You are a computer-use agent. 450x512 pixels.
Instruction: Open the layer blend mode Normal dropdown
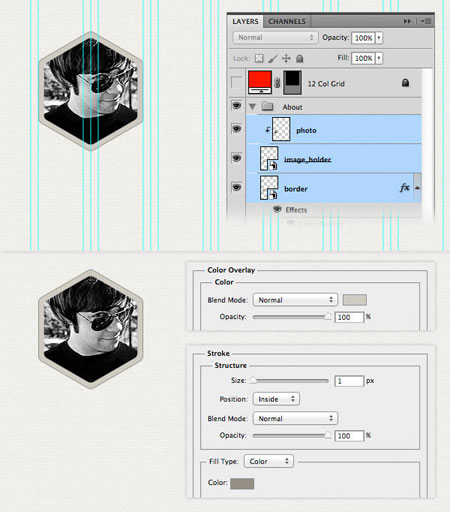[x=275, y=37]
